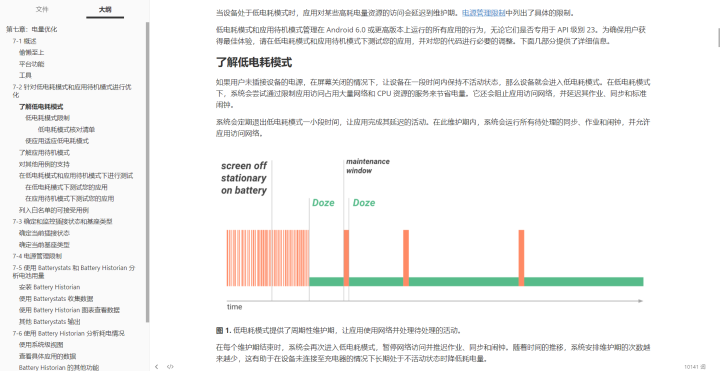Open outline entry 工具
Viewport: 720px width, 371px height.
[x=25, y=75]
